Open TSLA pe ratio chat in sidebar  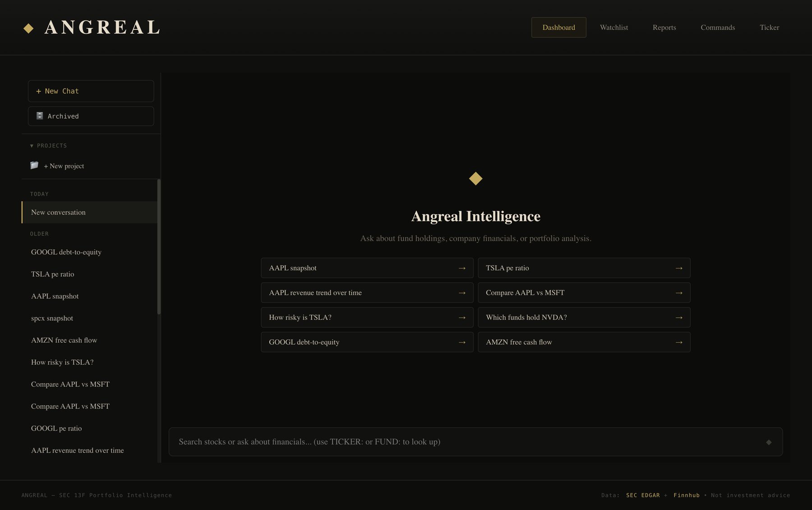[x=89, y=274]
